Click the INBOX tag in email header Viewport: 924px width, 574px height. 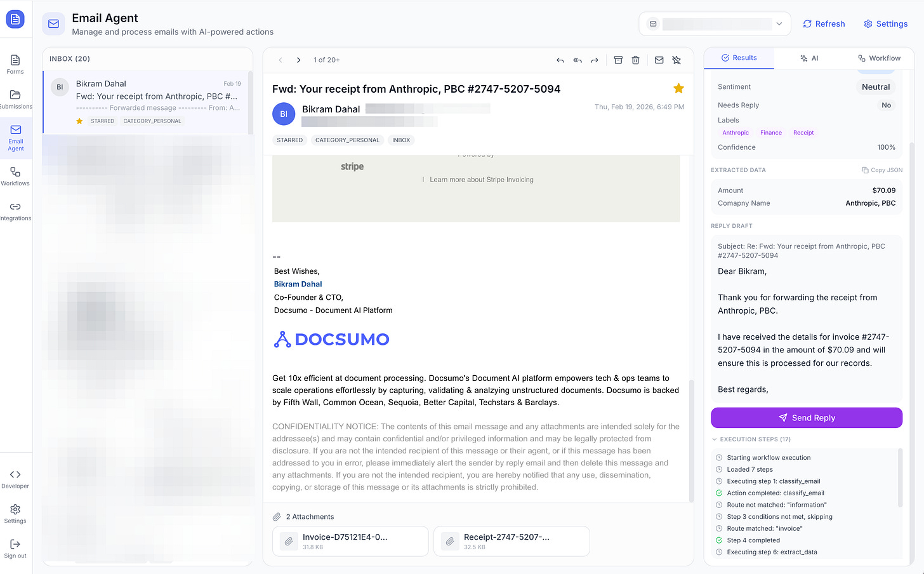[401, 140]
